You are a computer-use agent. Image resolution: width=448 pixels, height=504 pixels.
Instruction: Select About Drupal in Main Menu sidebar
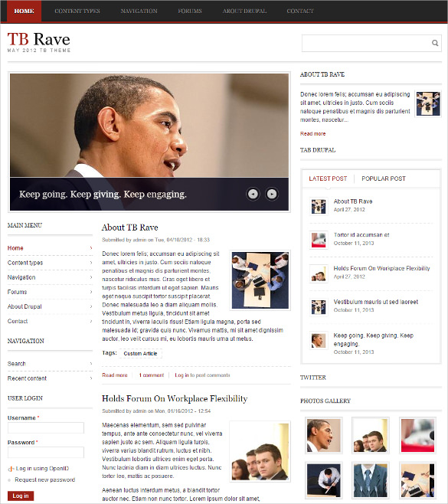(x=25, y=306)
